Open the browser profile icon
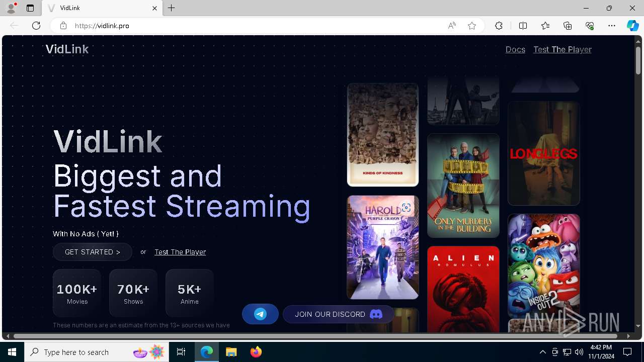 point(11,8)
